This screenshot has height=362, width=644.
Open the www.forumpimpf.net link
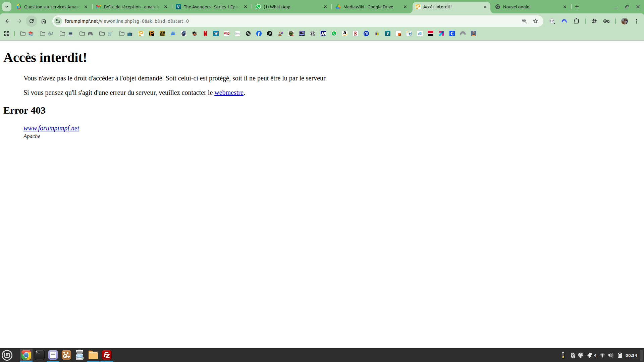pyautogui.click(x=51, y=128)
